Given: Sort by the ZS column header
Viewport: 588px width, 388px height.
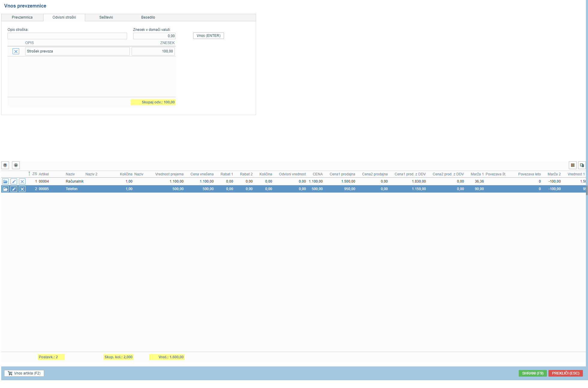Looking at the screenshot, I should [x=34, y=174].
